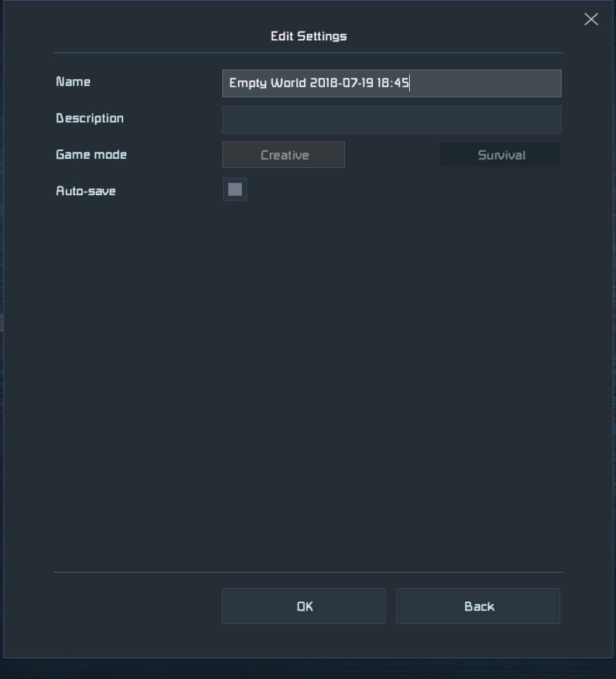Click the "Description" field label
This screenshot has height=679, width=616.
click(x=89, y=119)
